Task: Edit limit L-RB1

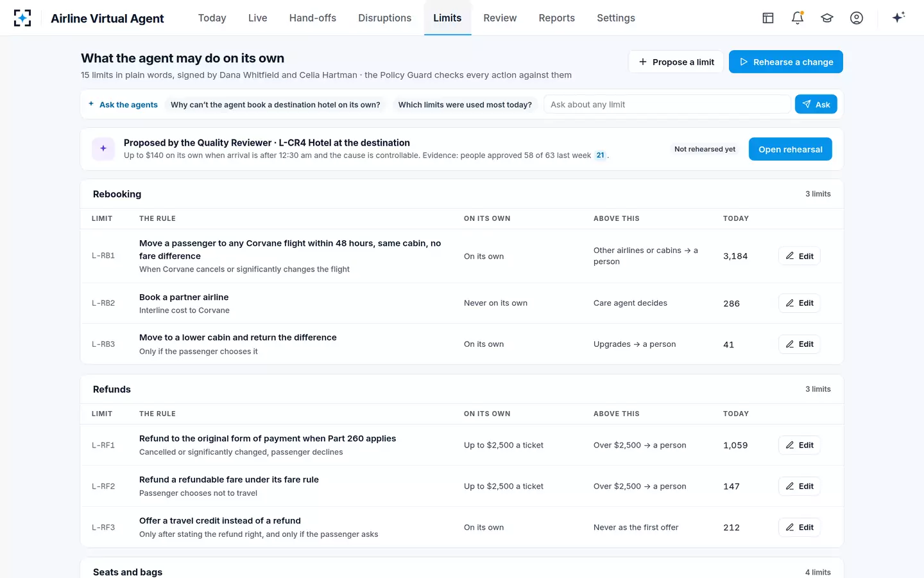Action: (800, 256)
